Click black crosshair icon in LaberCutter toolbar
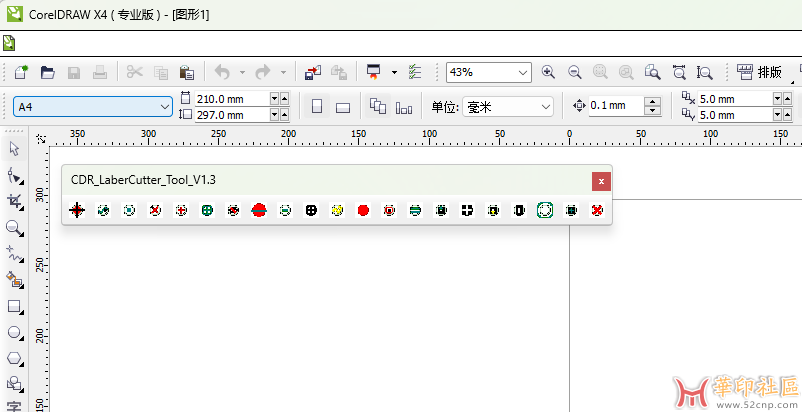 (x=77, y=210)
